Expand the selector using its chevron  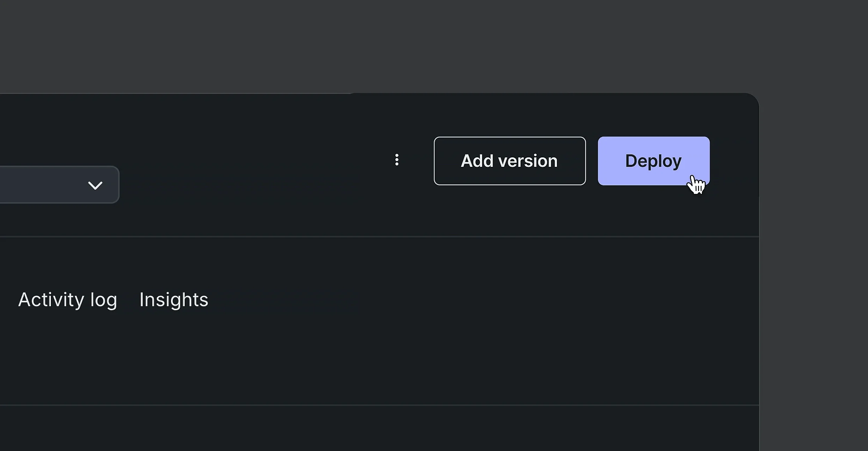point(95,185)
